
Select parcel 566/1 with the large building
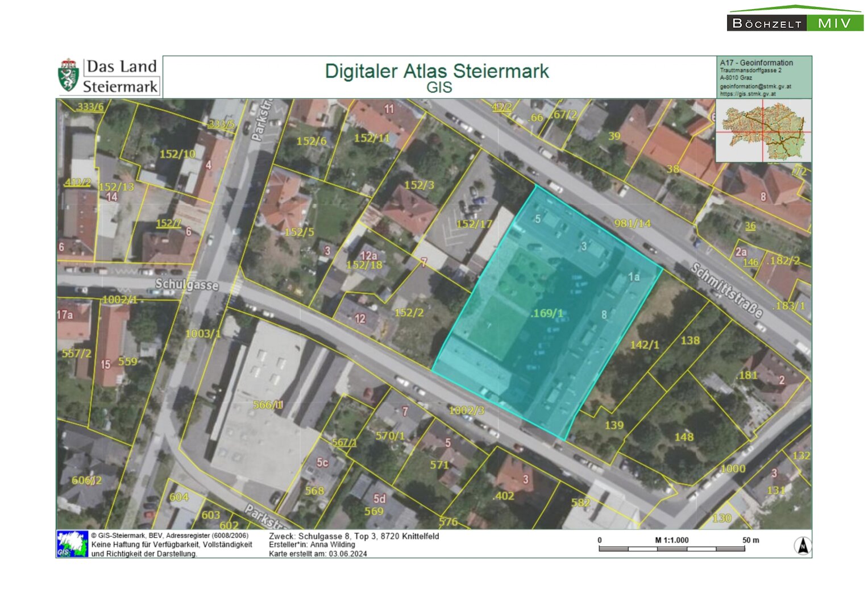click(268, 405)
